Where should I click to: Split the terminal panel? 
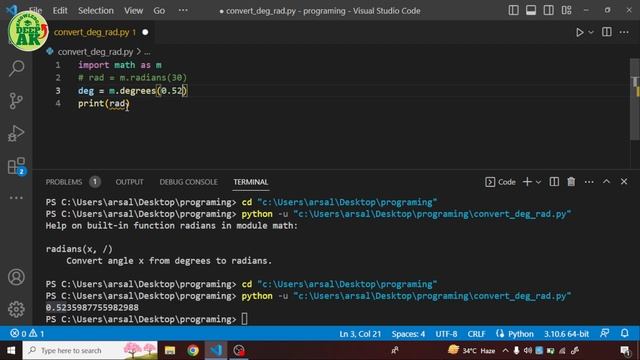coord(554,182)
